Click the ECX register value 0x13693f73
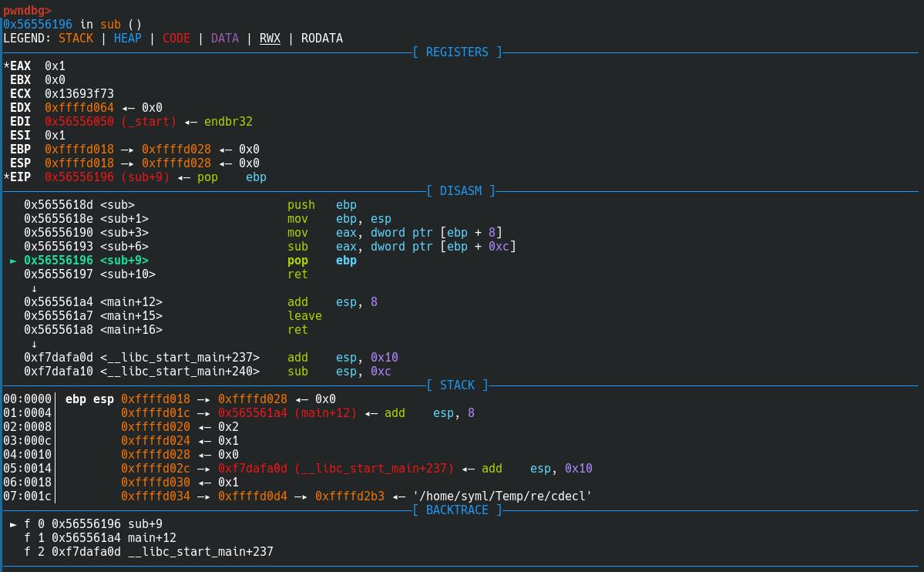Image resolution: width=924 pixels, height=572 pixels. coord(79,94)
